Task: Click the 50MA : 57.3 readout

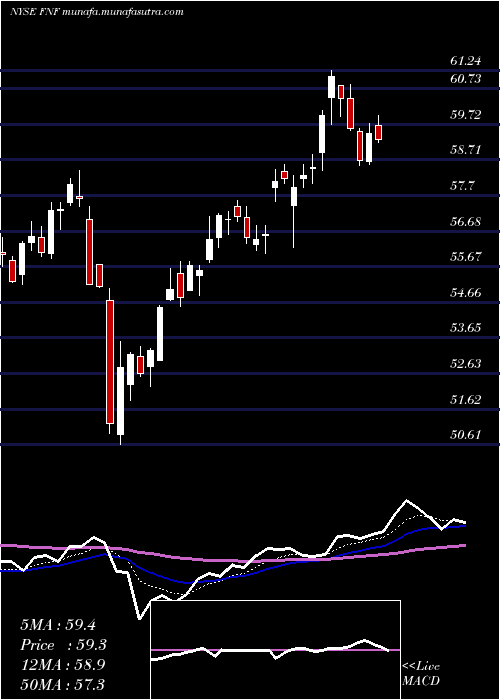Action: pyautogui.click(x=62, y=684)
